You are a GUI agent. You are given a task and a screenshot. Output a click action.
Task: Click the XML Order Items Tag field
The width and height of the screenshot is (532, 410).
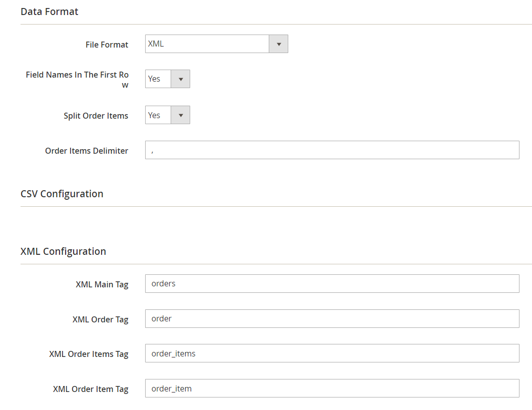pyautogui.click(x=332, y=353)
